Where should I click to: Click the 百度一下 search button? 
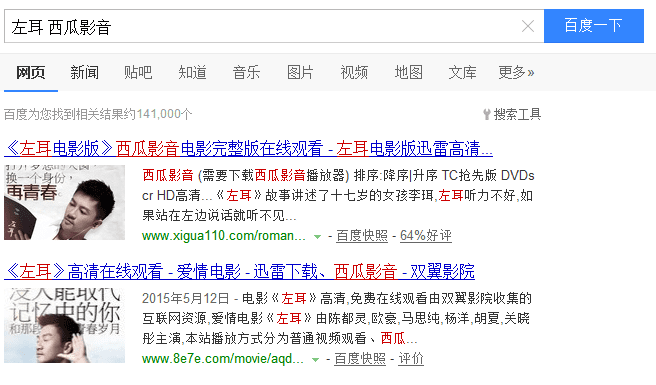tap(594, 26)
